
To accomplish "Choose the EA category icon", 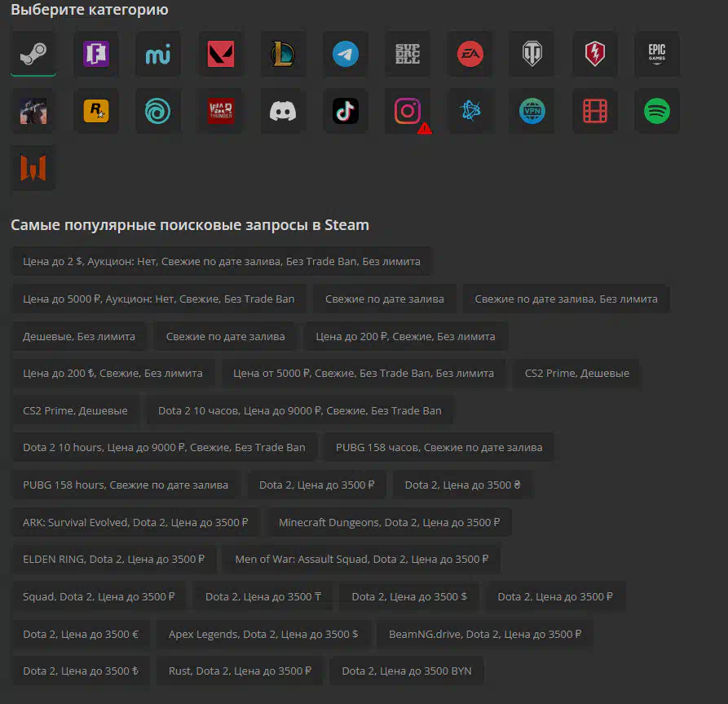I will (x=470, y=54).
